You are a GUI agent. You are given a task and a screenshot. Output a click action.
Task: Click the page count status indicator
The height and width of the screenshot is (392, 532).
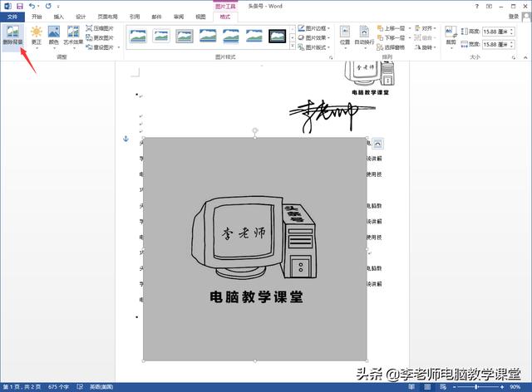tap(22, 387)
